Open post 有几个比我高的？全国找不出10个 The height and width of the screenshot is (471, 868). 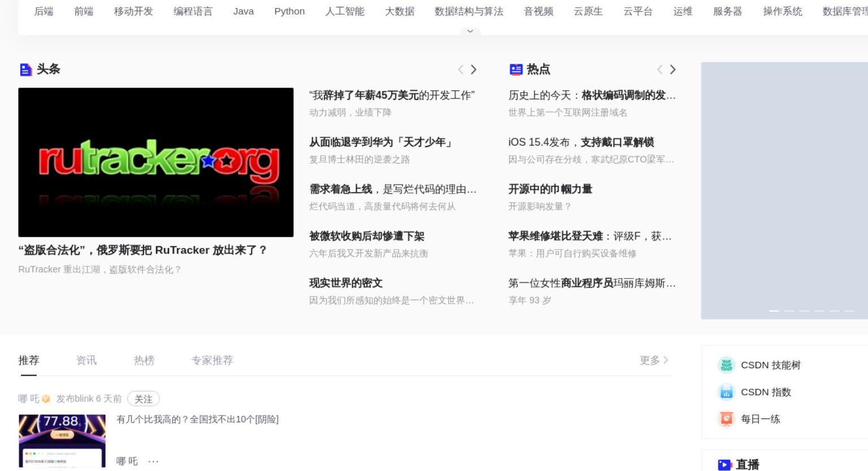click(x=198, y=419)
